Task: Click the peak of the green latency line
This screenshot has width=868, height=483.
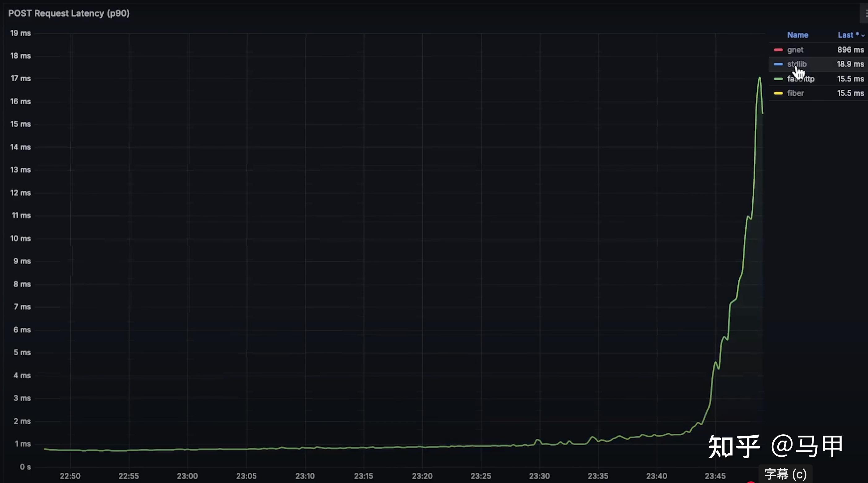Action: click(759, 78)
